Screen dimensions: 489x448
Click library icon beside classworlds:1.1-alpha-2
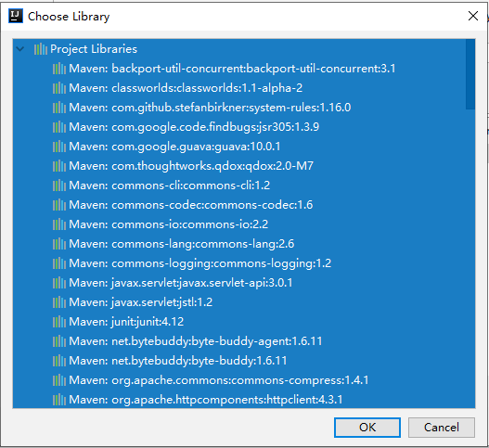click(59, 88)
